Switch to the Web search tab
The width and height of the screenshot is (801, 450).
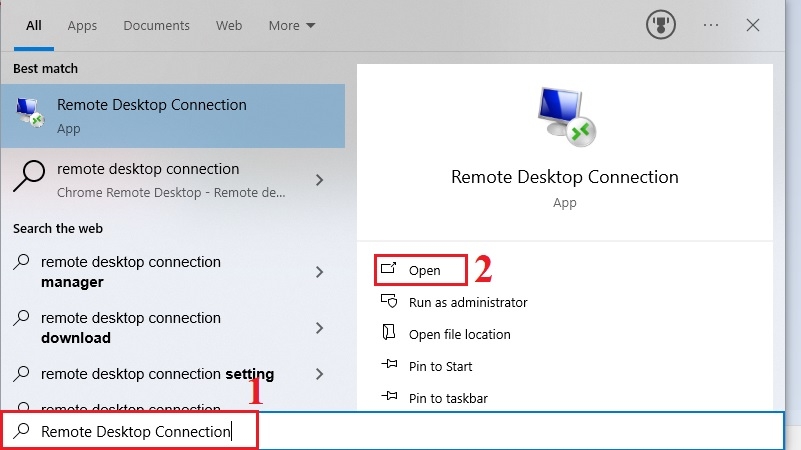click(229, 26)
